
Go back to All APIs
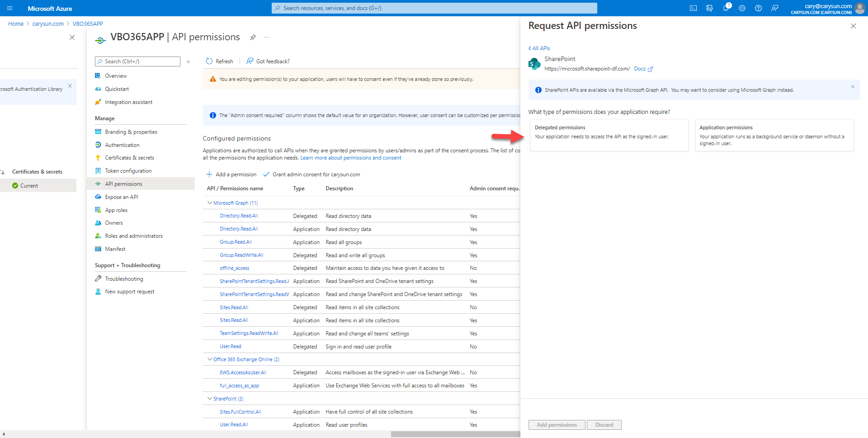pos(539,48)
